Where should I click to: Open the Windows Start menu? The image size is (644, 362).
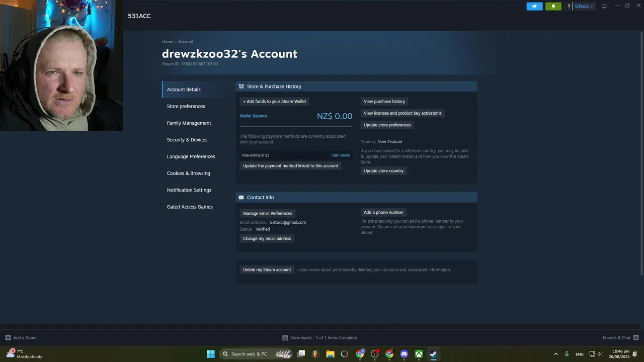click(211, 354)
